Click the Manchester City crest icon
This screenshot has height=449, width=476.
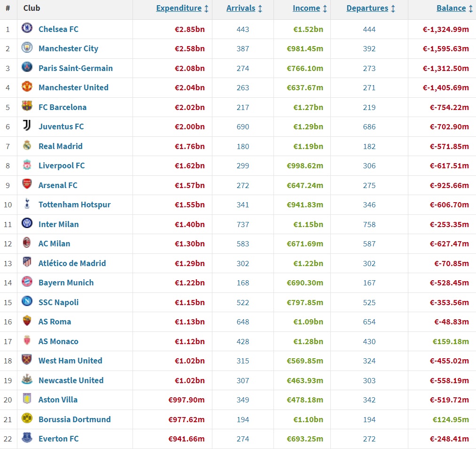pyautogui.click(x=27, y=48)
